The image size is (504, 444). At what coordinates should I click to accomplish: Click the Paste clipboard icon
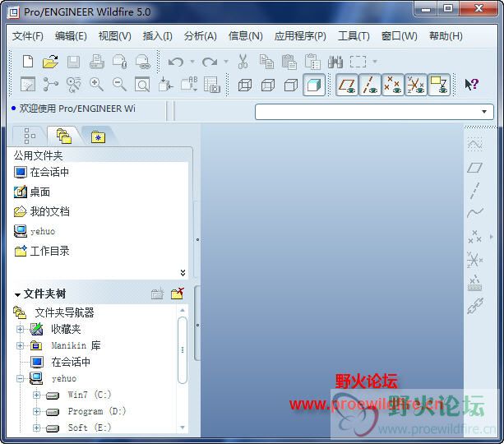point(289,62)
